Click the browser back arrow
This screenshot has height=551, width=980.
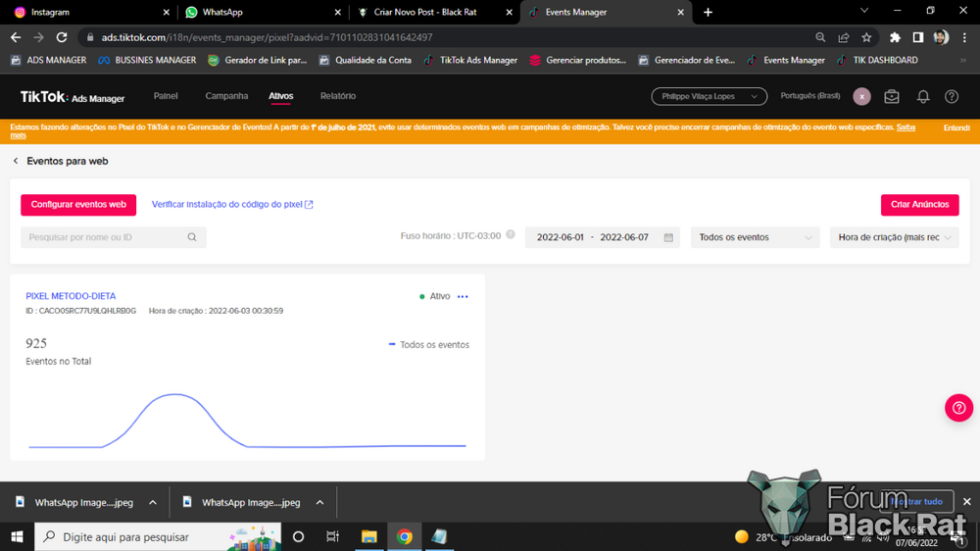16,37
